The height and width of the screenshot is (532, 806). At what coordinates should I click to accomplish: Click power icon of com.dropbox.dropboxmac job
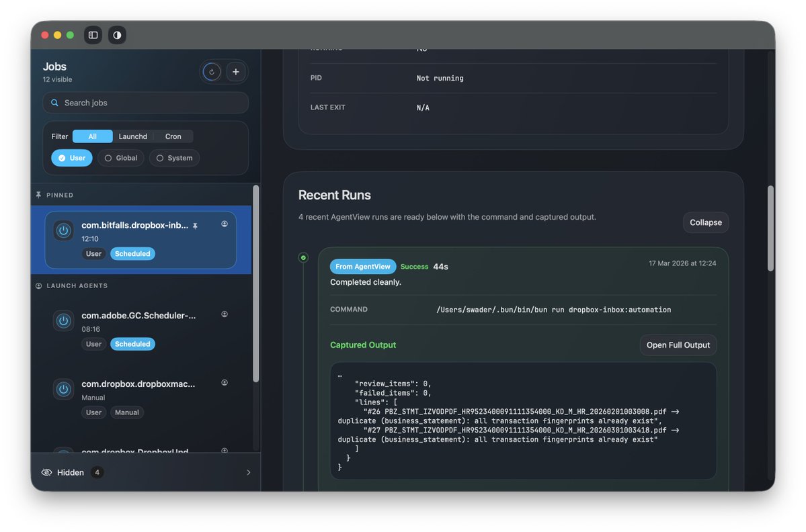coord(63,389)
